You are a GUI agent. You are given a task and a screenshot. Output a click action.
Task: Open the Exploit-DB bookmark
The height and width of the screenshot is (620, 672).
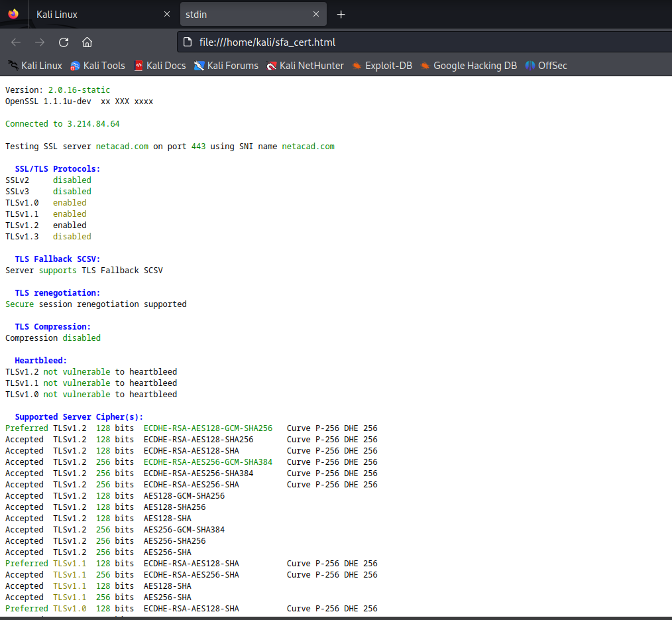click(x=382, y=66)
